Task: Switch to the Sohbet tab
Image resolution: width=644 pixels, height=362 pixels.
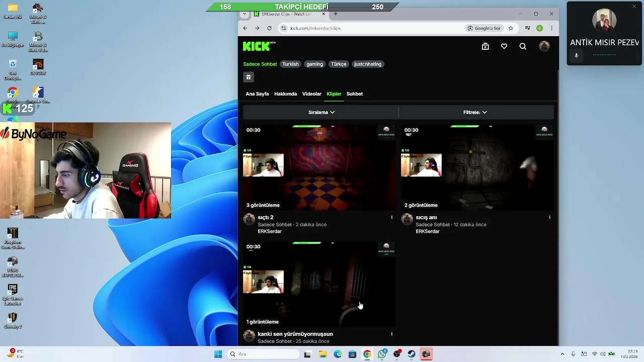Action: 355,94
